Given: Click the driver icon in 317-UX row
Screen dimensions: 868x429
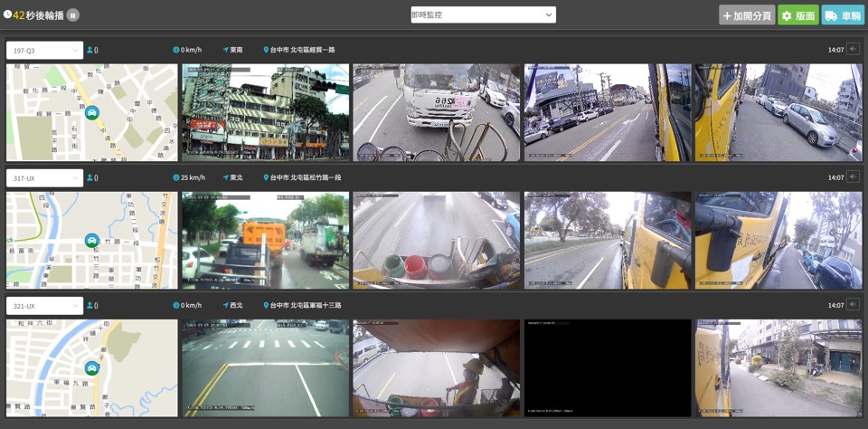Looking at the screenshot, I should tap(90, 178).
